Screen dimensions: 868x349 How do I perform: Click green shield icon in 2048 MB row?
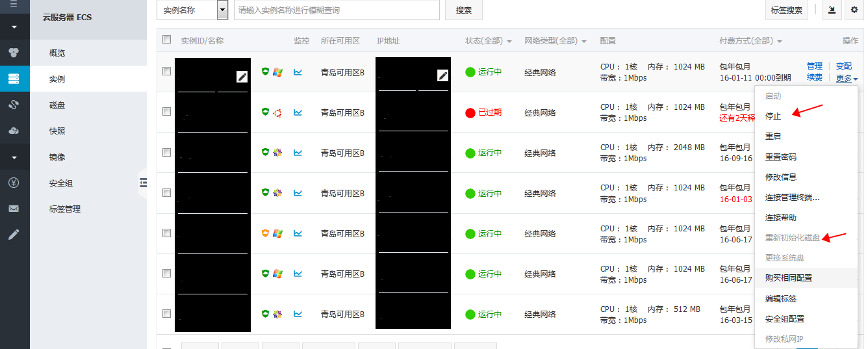[265, 152]
